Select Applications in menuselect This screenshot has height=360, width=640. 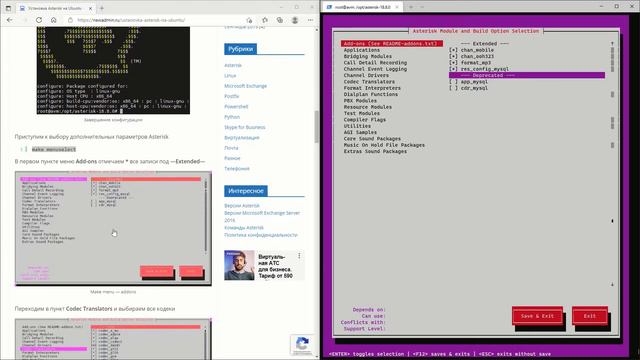click(362, 50)
